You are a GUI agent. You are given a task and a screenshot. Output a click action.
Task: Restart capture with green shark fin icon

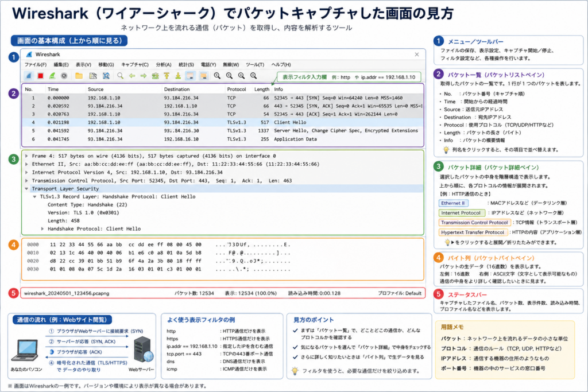tap(52, 76)
